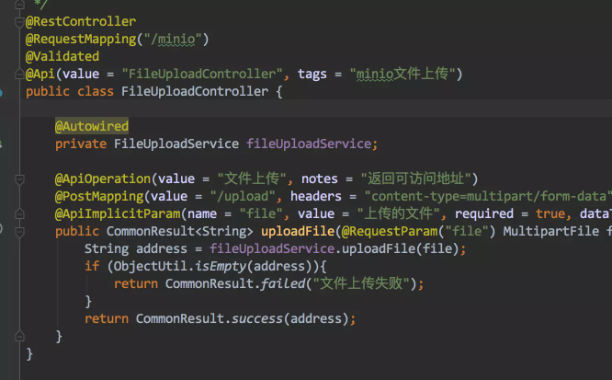
Task: Click the if keyword
Action: point(92,266)
